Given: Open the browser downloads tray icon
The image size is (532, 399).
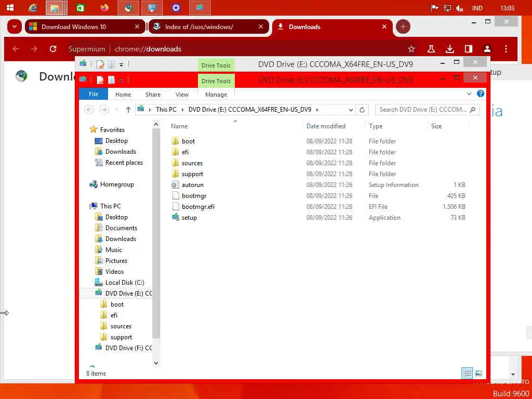Looking at the screenshot, I should point(449,49).
